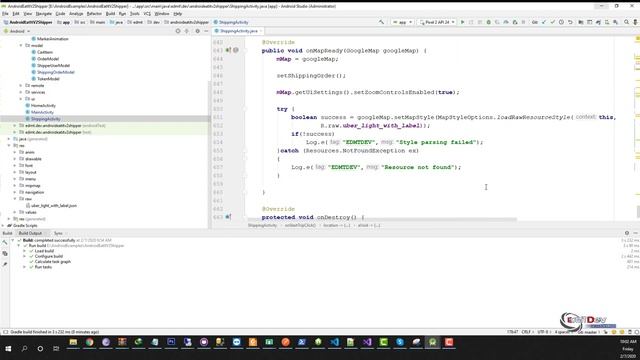
Task: Open the Refactor menu
Action: pyautogui.click(x=94, y=13)
